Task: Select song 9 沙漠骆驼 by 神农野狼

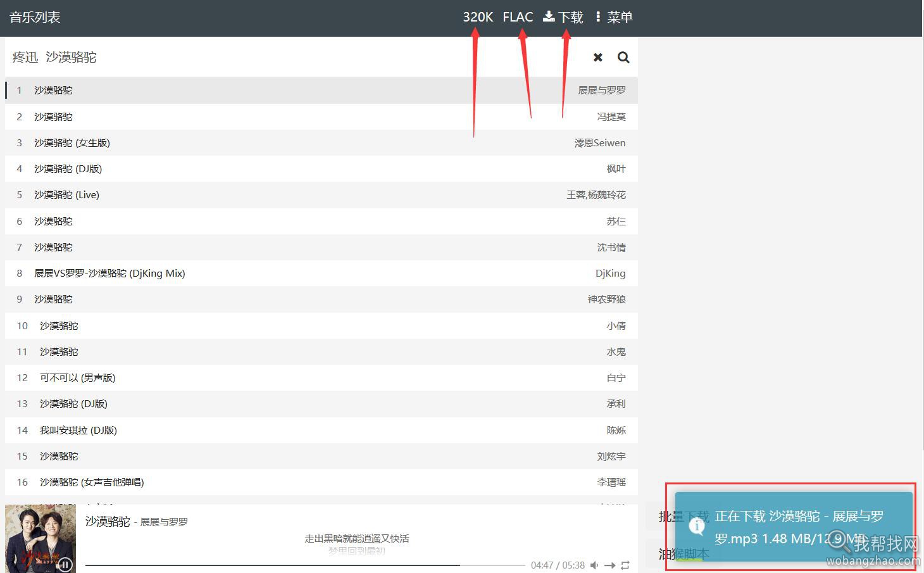Action: (322, 299)
